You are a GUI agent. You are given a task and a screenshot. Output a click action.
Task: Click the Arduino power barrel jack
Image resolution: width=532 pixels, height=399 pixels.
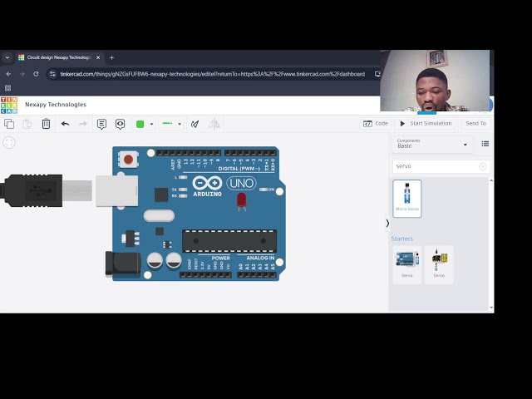[x=123, y=264]
